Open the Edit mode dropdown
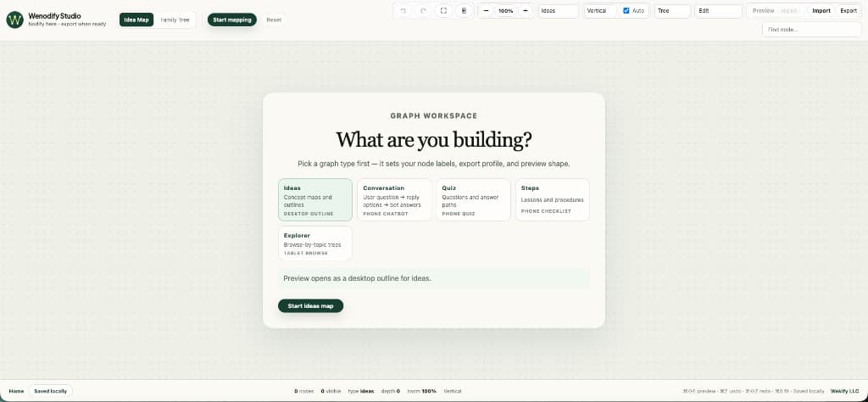868x402 pixels. coord(719,10)
